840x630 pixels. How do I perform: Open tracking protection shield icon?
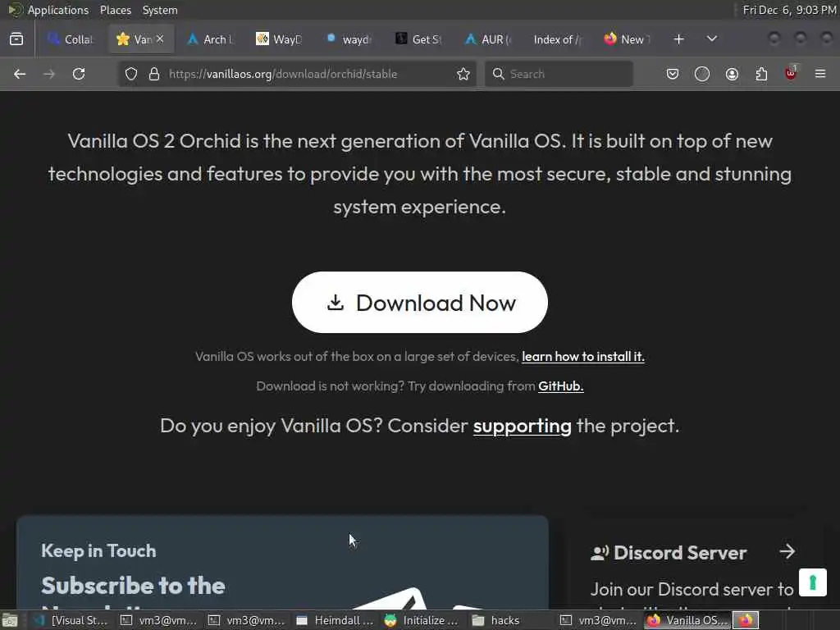(x=131, y=74)
